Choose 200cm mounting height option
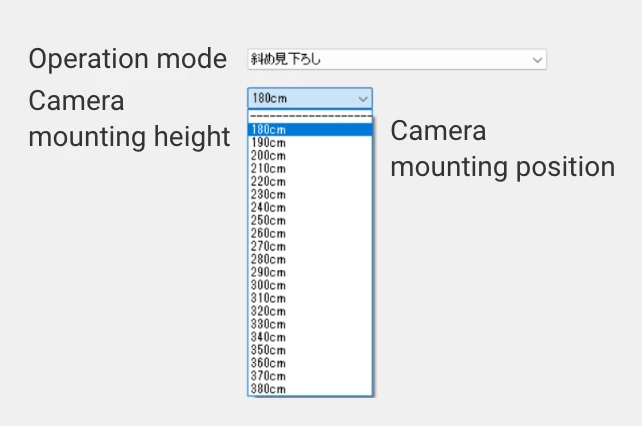 tap(310, 156)
